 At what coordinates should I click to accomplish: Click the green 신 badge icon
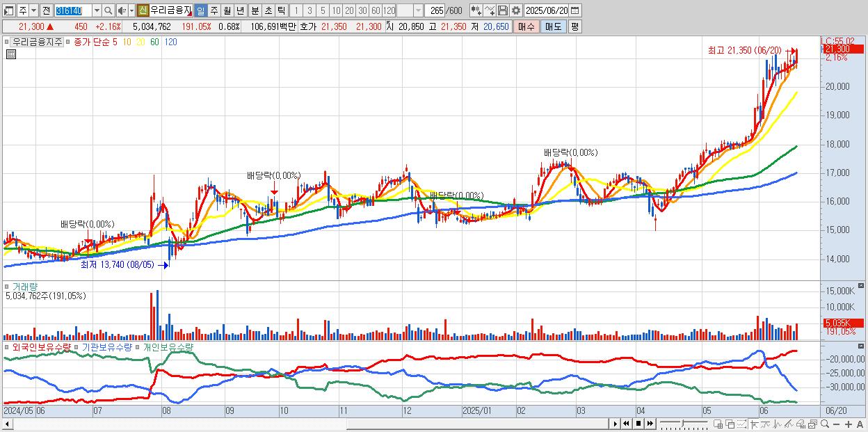pos(143,10)
